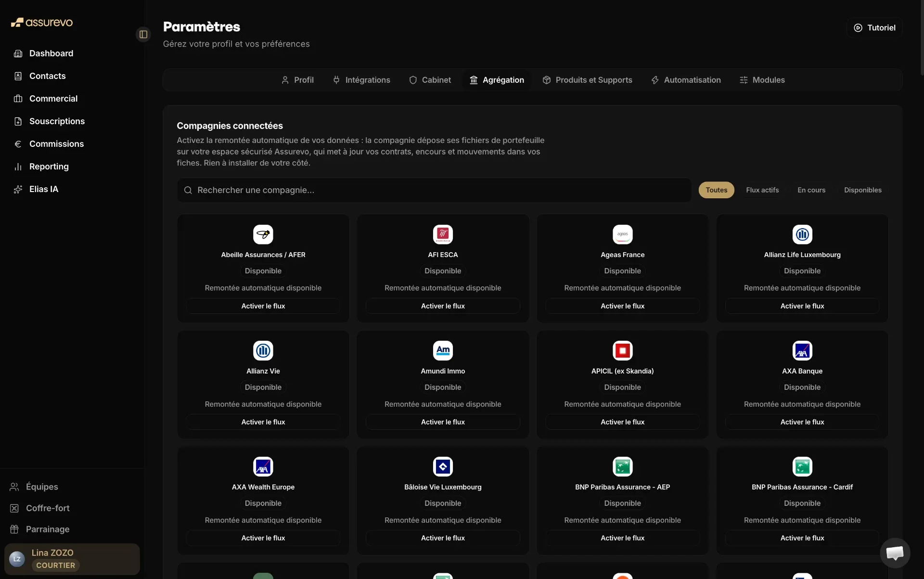Image resolution: width=924 pixels, height=579 pixels.
Task: Click the Abeille Assurances / AFER logo
Action: (x=263, y=234)
